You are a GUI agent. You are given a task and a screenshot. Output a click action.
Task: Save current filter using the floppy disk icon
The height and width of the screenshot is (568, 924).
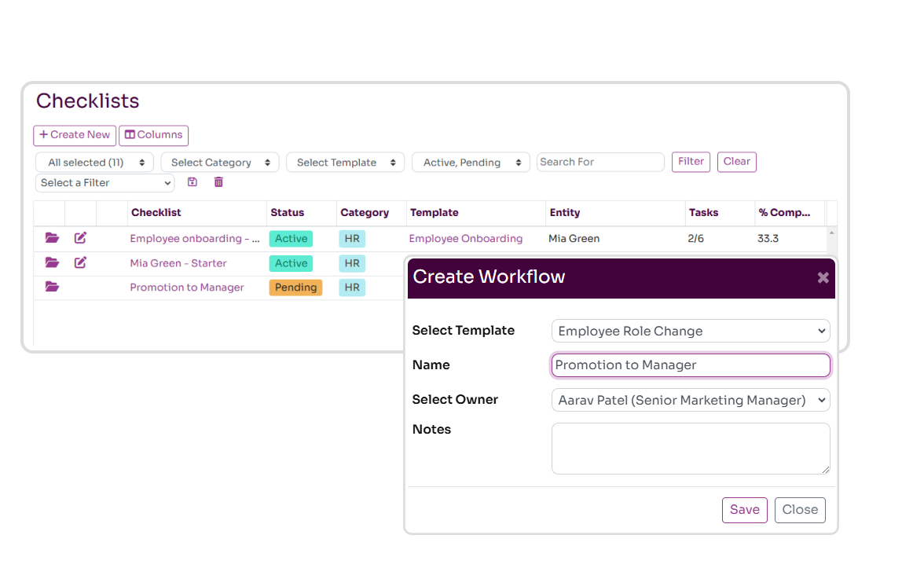(192, 181)
